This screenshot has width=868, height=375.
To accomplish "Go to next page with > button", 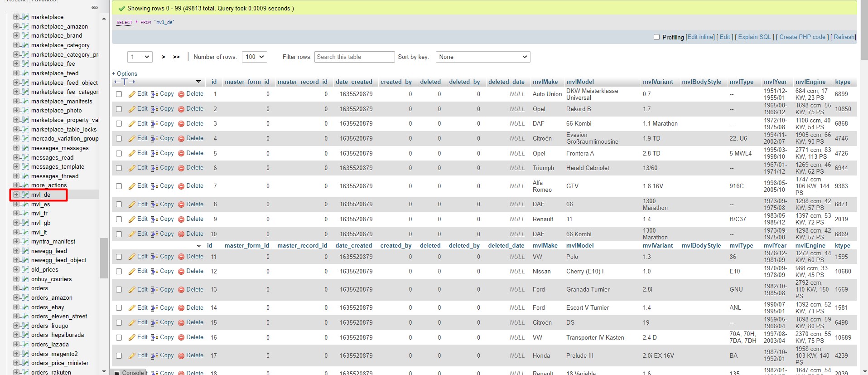I will [163, 57].
